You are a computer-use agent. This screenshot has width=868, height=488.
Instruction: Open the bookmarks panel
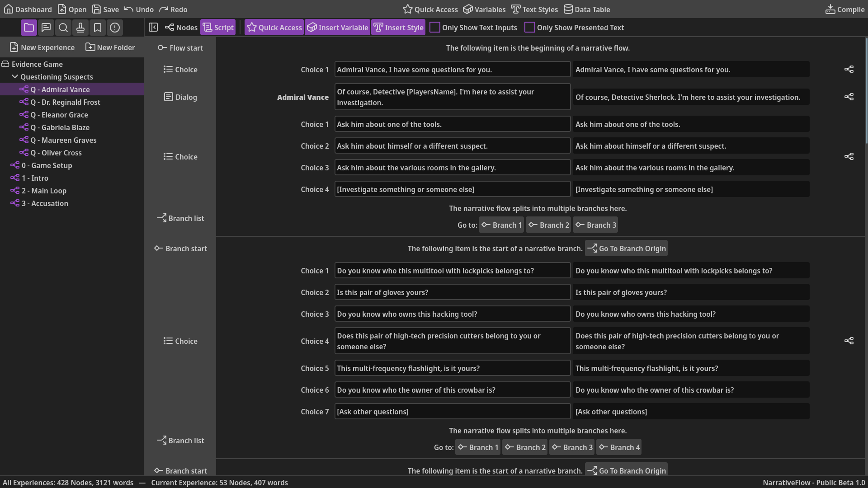tap(98, 28)
